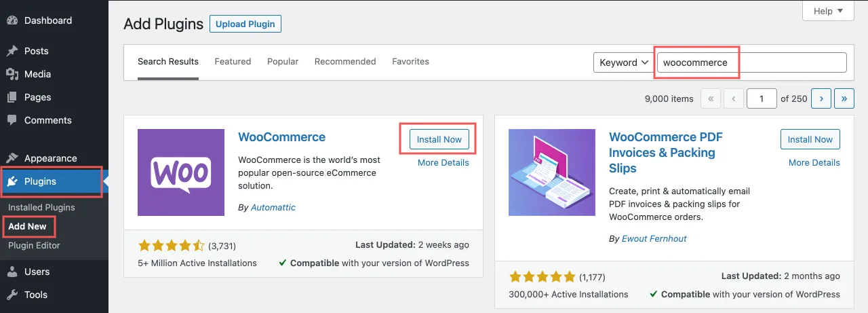
Task: Open Posts in the admin menu
Action: 54,51
